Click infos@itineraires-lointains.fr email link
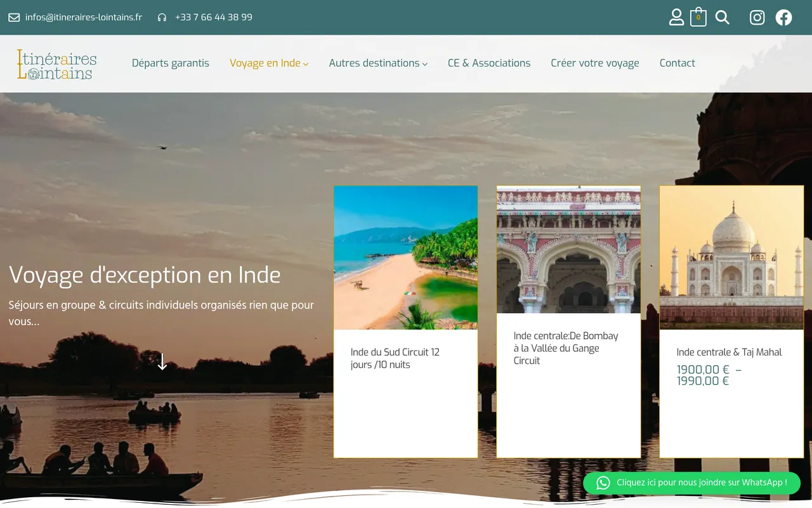 (84, 17)
